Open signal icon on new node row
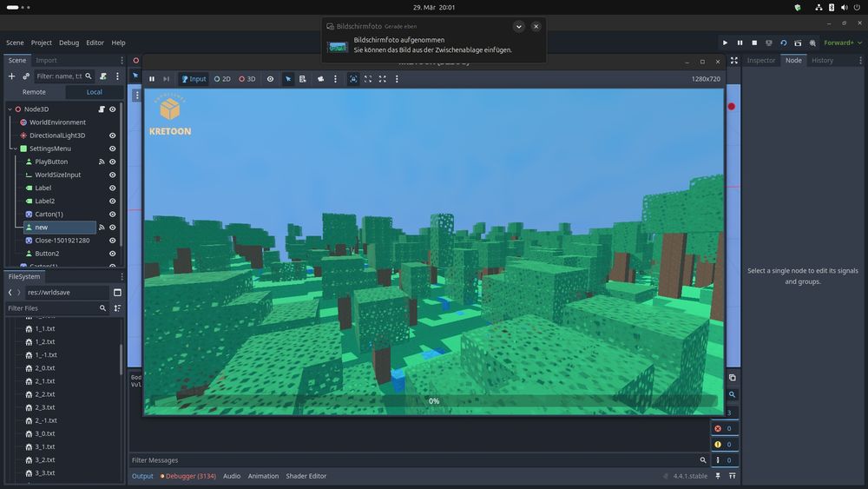Image resolution: width=868 pixels, height=489 pixels. coord(102,227)
